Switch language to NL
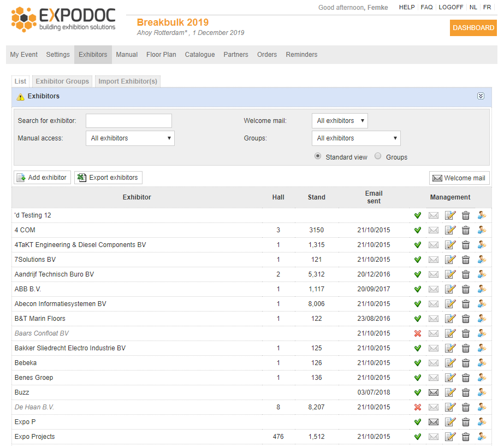Viewport: 504px width, 446px height. click(473, 8)
